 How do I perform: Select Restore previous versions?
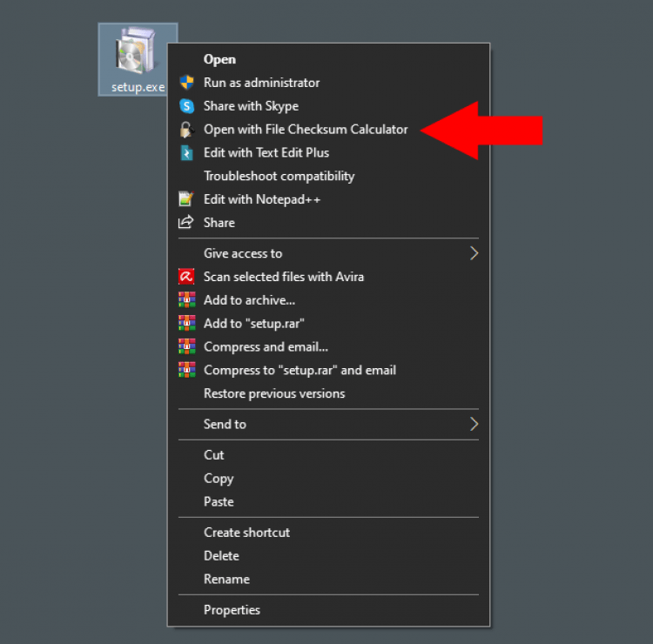[273, 393]
